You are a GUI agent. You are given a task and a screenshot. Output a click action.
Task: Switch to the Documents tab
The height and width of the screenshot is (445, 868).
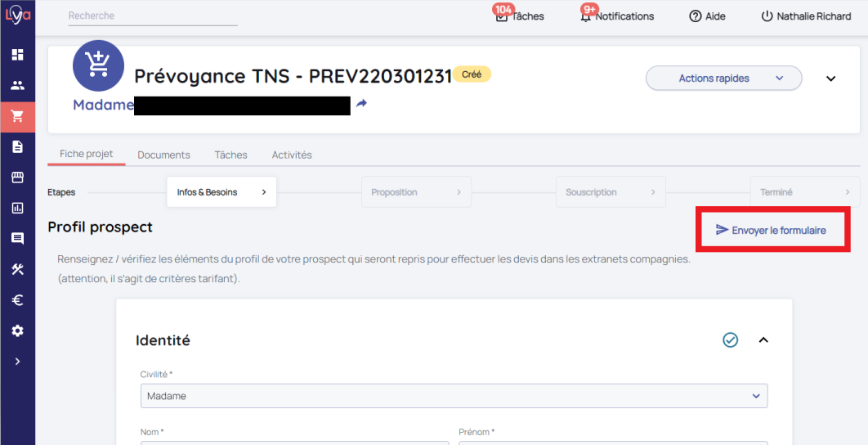pyautogui.click(x=163, y=155)
